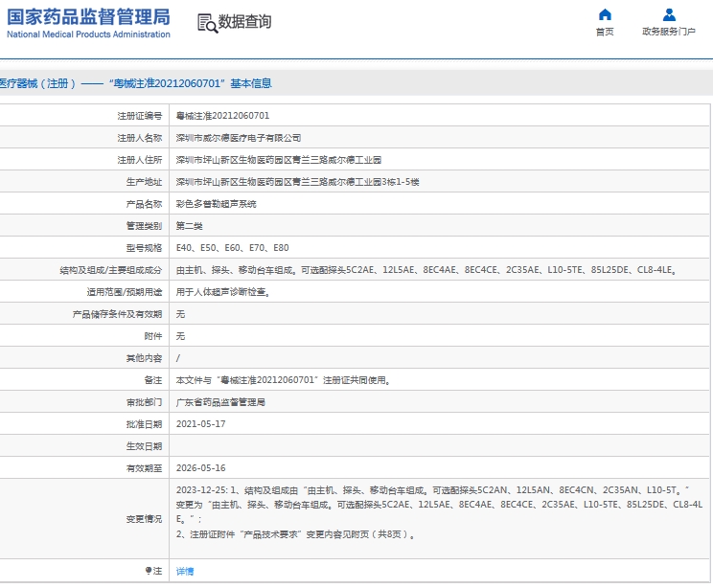
Task: Click the 数据查询 heading text
Action: click(x=244, y=21)
